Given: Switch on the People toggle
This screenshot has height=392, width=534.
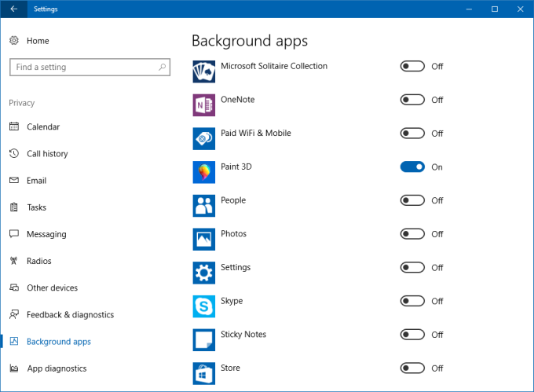Looking at the screenshot, I should pyautogui.click(x=412, y=200).
